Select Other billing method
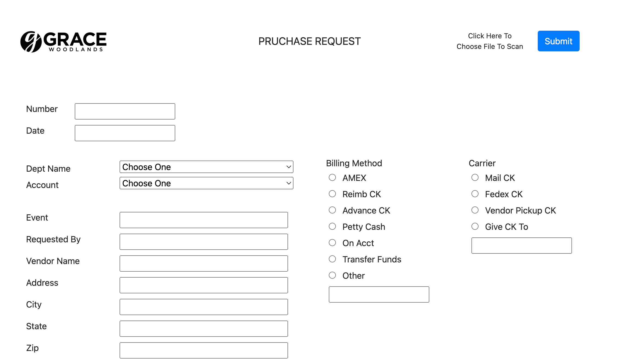619x364 pixels. tap(332, 275)
